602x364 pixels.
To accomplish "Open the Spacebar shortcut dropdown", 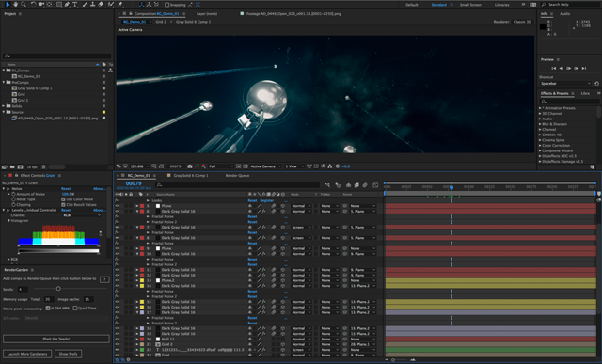I will (565, 84).
